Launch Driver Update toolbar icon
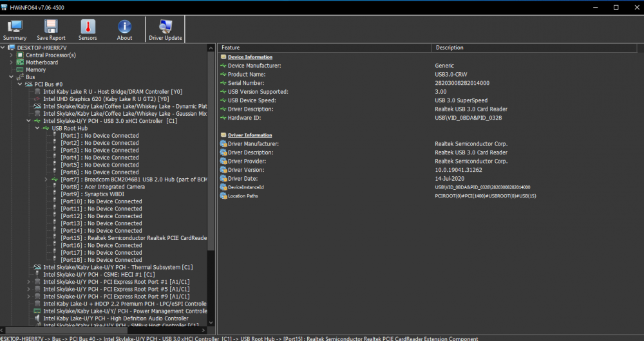The image size is (644, 341). [166, 26]
